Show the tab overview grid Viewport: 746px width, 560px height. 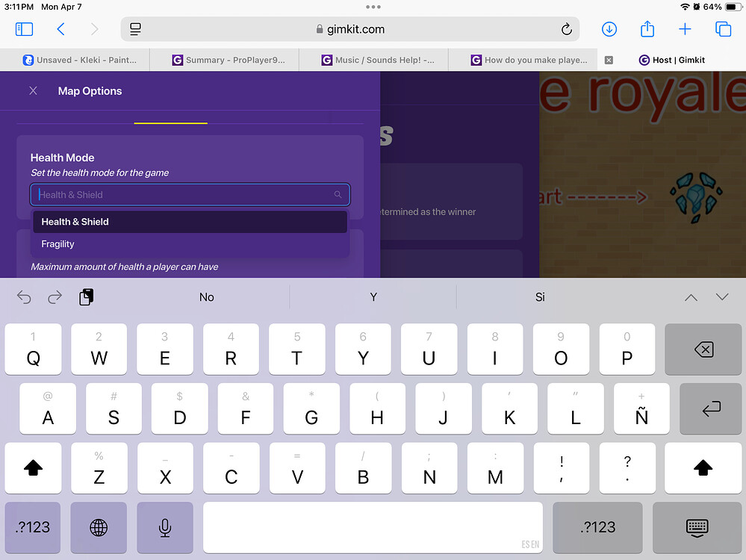tap(723, 29)
